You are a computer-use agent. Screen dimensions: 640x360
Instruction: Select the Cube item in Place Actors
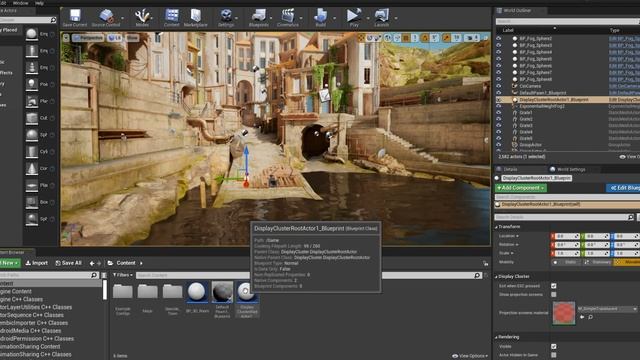point(32,118)
